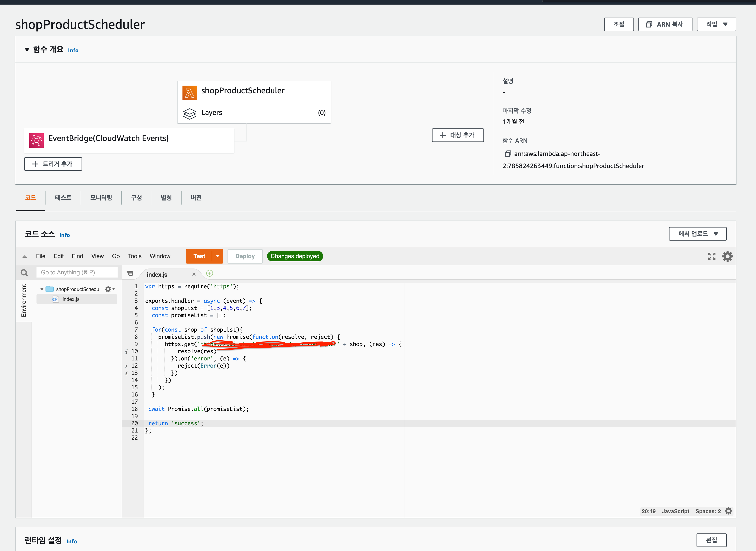This screenshot has width=756, height=551.
Task: Switch to the 코드 tab
Action: point(30,198)
